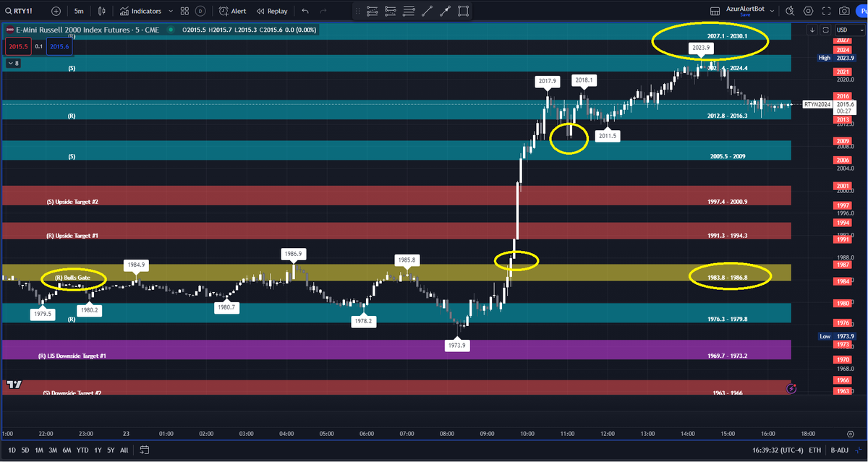This screenshot has height=462, width=868.
Task: Select the rectangle drawing tool
Action: pos(463,11)
